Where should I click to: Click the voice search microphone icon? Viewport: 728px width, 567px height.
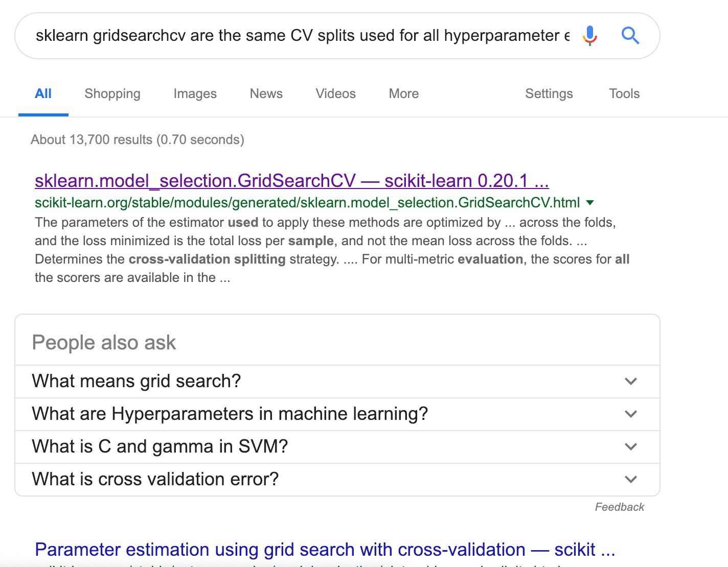(x=589, y=36)
